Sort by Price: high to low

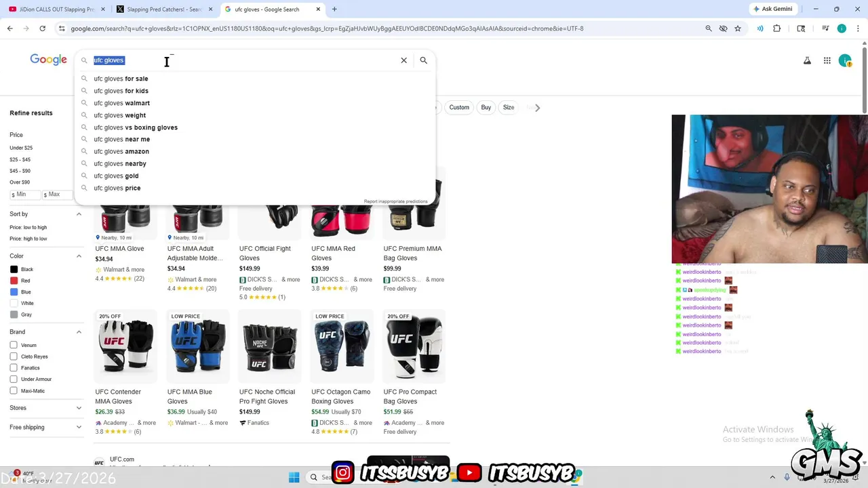coord(28,239)
